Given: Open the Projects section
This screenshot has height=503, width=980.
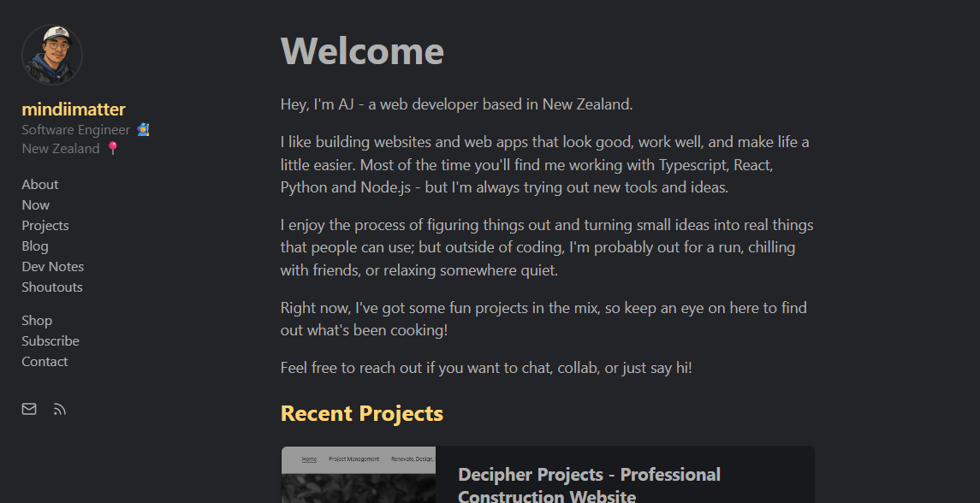Looking at the screenshot, I should pos(45,225).
